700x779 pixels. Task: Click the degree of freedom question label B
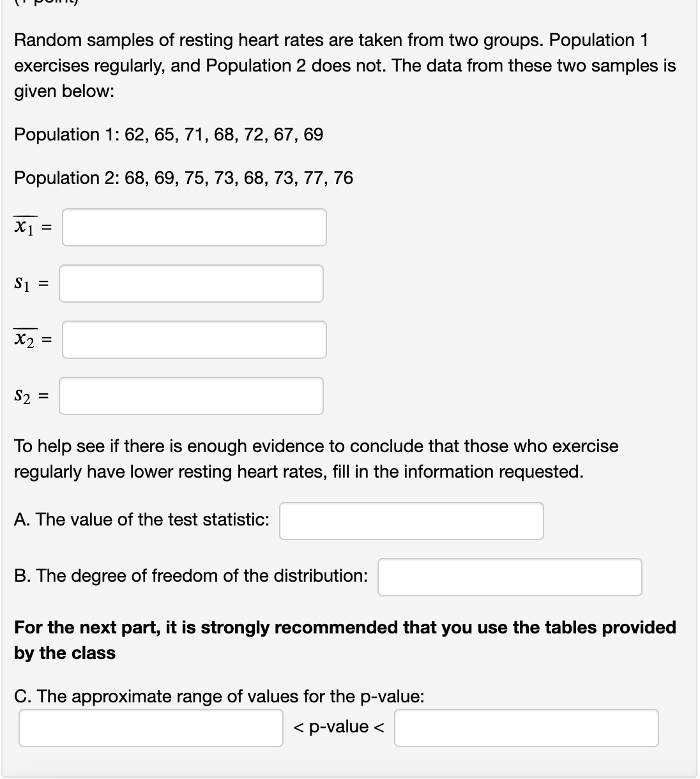190,575
